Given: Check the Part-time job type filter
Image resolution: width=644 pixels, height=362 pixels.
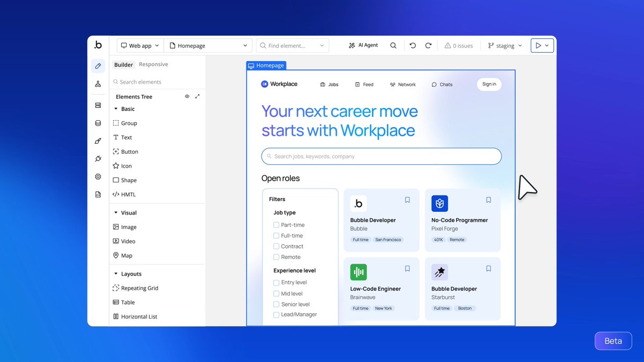Looking at the screenshot, I should (276, 225).
